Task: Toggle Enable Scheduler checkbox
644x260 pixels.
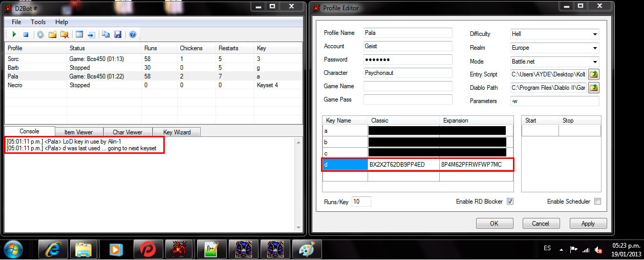Action: click(x=597, y=202)
